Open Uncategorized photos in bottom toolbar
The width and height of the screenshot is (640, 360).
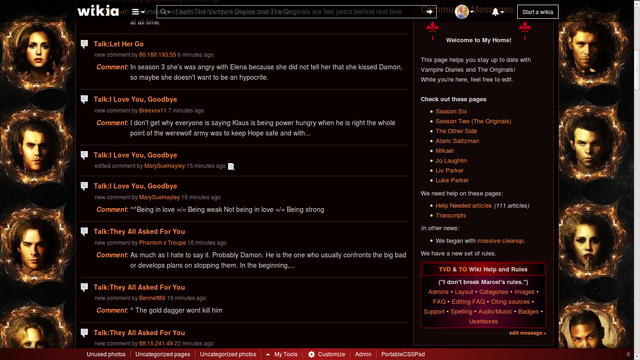228,354
